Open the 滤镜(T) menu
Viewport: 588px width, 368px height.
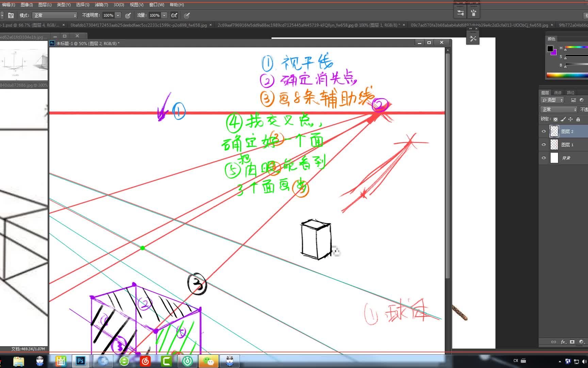[x=101, y=5]
